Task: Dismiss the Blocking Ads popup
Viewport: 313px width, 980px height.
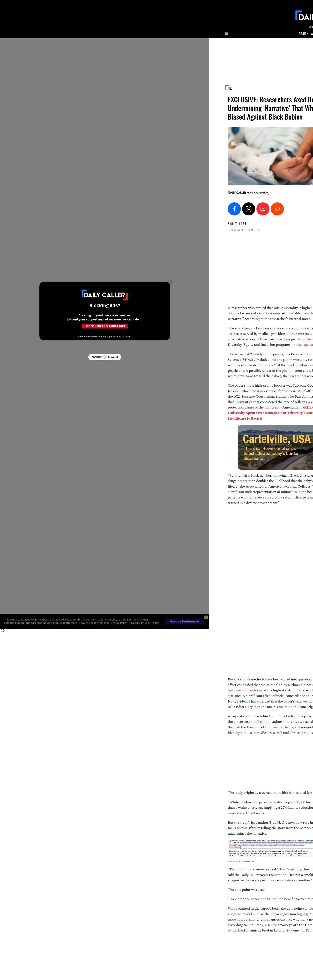Action: coord(170,282)
